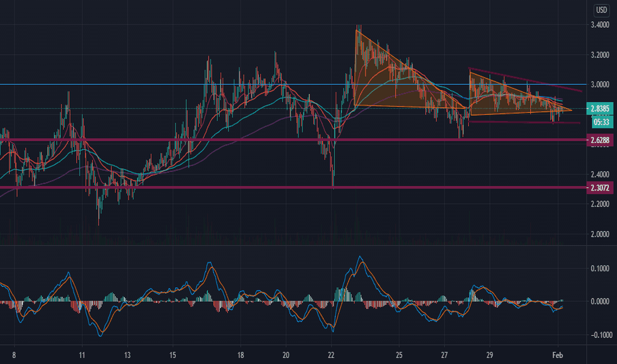
Task: Click the 2.6288 horizontal line price label
Action: point(600,140)
